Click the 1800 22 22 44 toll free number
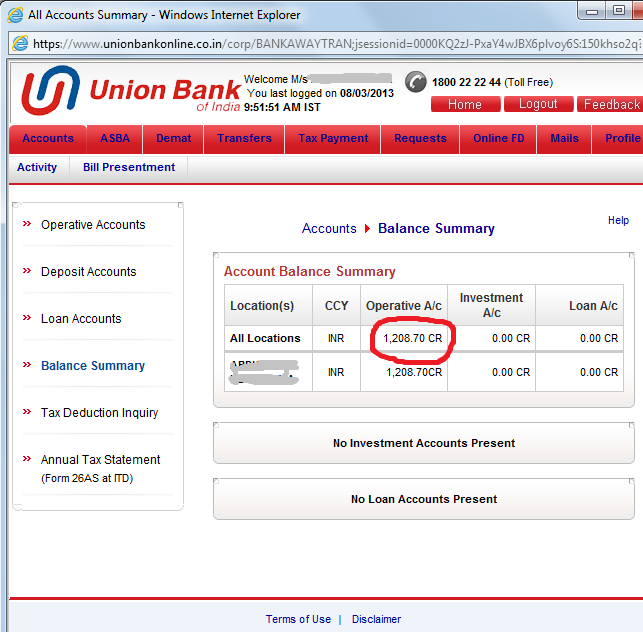The height and width of the screenshot is (632, 643). point(466,82)
